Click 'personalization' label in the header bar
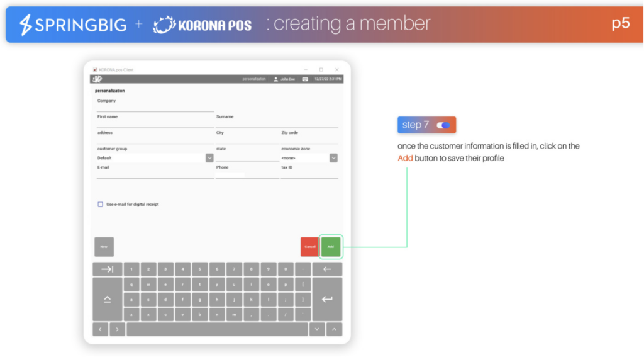Viewport: 644px width, 362px height. [254, 79]
